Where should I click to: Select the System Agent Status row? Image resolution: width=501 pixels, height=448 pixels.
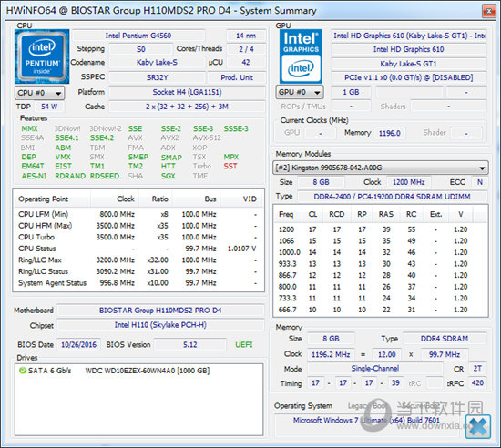coord(138,283)
